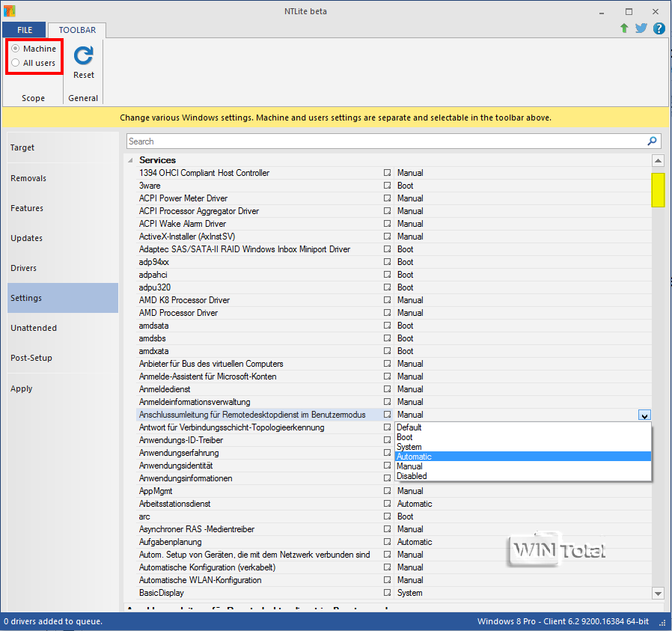
Task: Select the Autom. Setup von Geräten row
Action: [394, 555]
